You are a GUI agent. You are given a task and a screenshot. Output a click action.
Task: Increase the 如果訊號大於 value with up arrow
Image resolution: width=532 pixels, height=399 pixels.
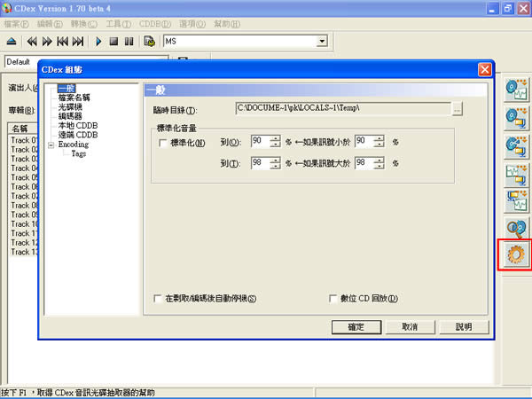click(x=379, y=160)
